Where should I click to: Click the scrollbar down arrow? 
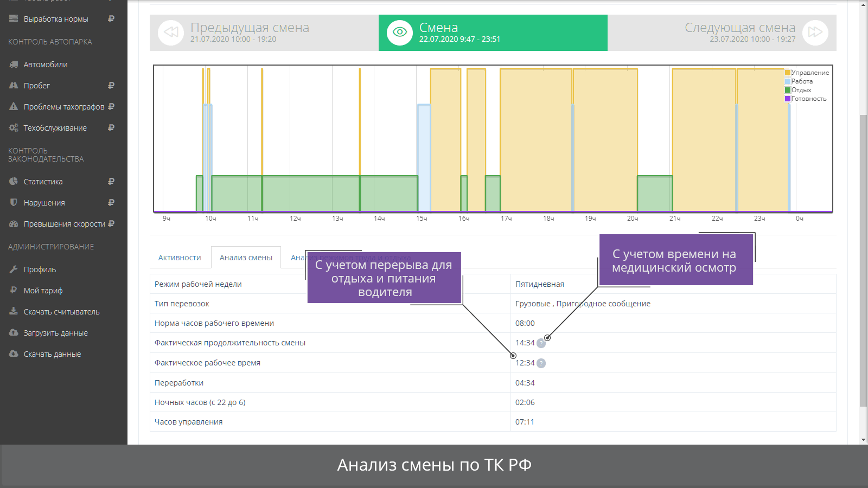864,440
